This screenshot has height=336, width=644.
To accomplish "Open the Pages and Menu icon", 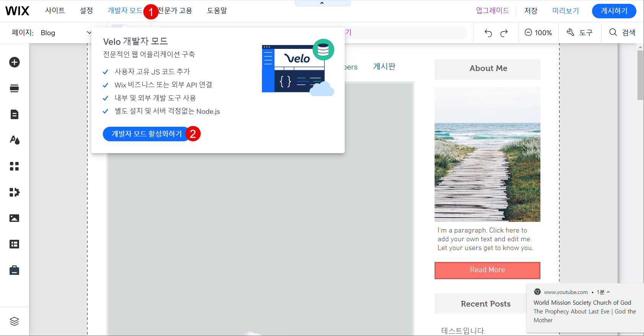I will click(x=15, y=114).
